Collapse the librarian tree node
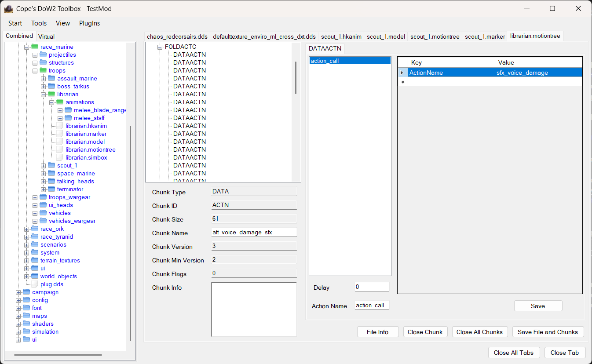Image resolution: width=592 pixels, height=364 pixels. click(x=43, y=94)
